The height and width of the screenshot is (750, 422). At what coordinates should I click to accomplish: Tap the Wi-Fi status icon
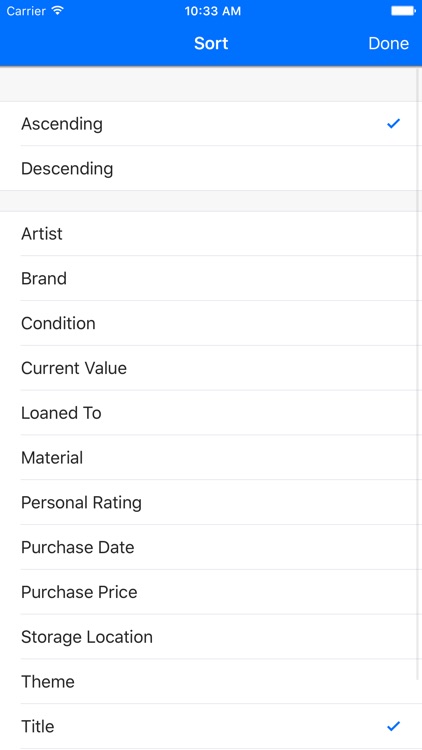click(58, 11)
